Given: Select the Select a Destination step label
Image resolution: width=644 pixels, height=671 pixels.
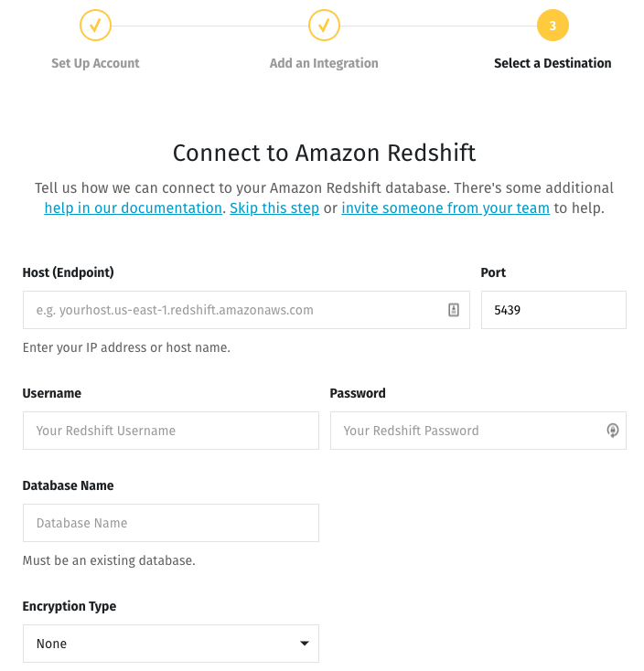Looking at the screenshot, I should (x=553, y=63).
